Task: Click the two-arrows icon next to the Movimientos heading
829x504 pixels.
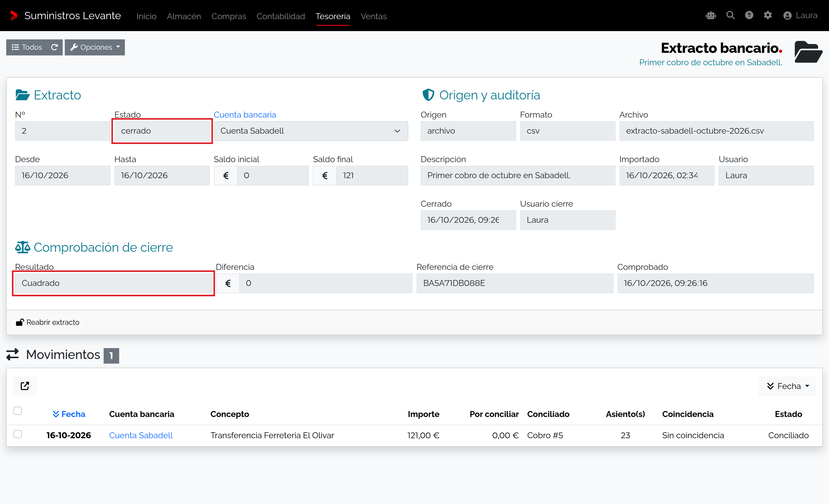Action: 12,355
